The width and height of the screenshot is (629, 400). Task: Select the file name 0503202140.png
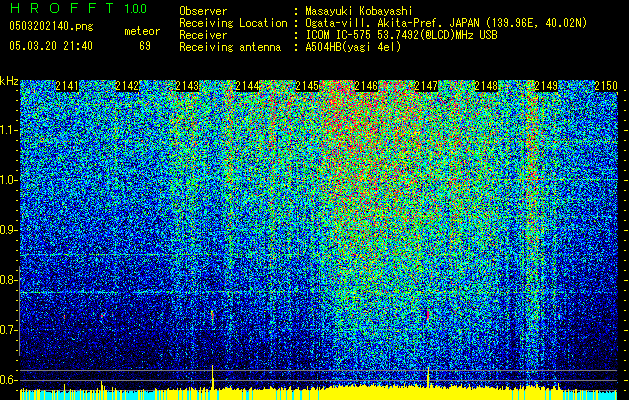pos(51,26)
